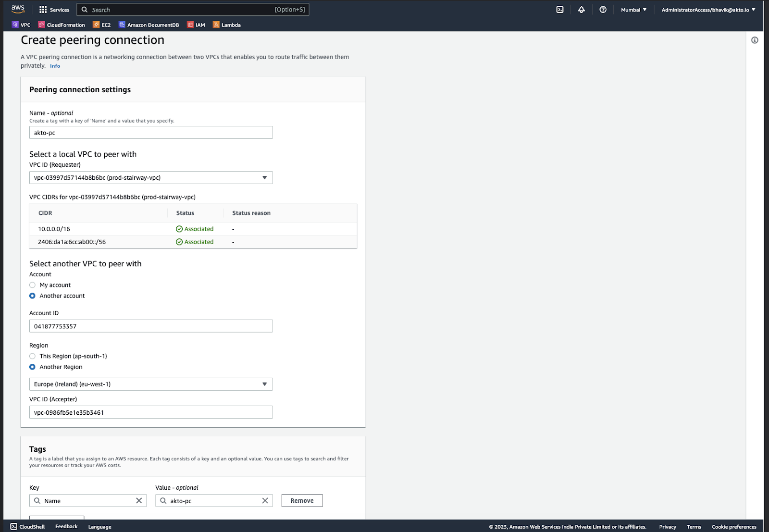Viewport: 769px width, 532px height.
Task: Open the AWS home logo
Action: click(x=18, y=9)
